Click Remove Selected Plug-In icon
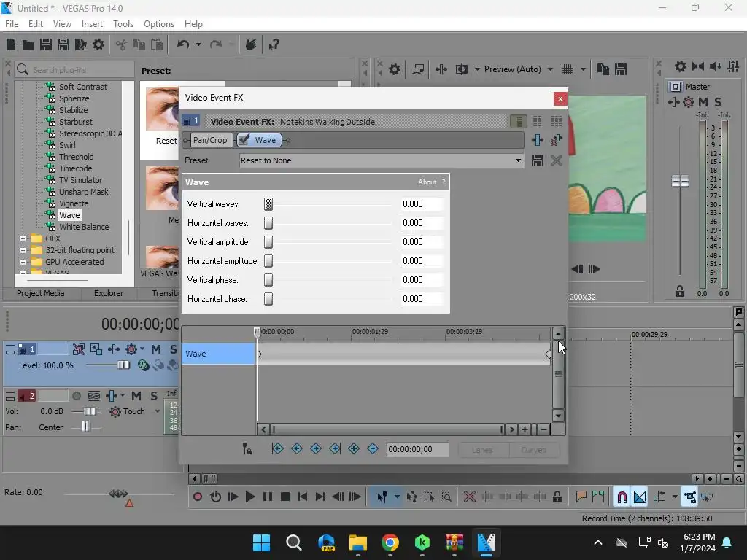The image size is (747, 560). (556, 139)
